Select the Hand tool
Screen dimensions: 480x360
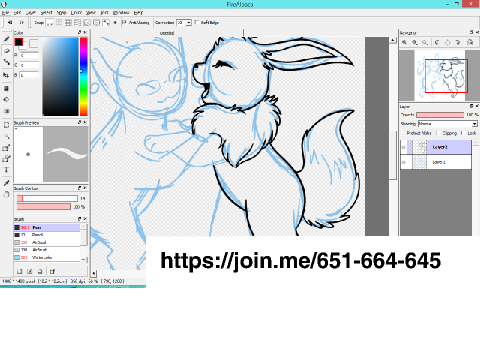click(x=6, y=194)
